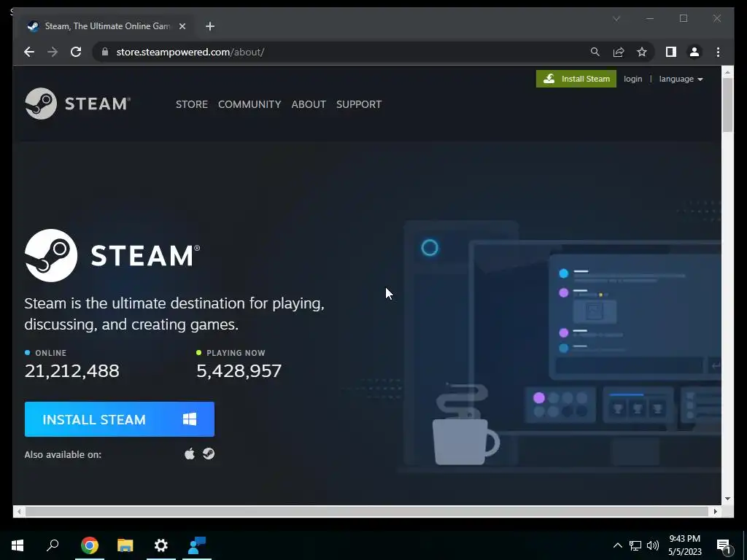747x560 pixels.
Task: Open the notification center icon
Action: click(x=724, y=545)
